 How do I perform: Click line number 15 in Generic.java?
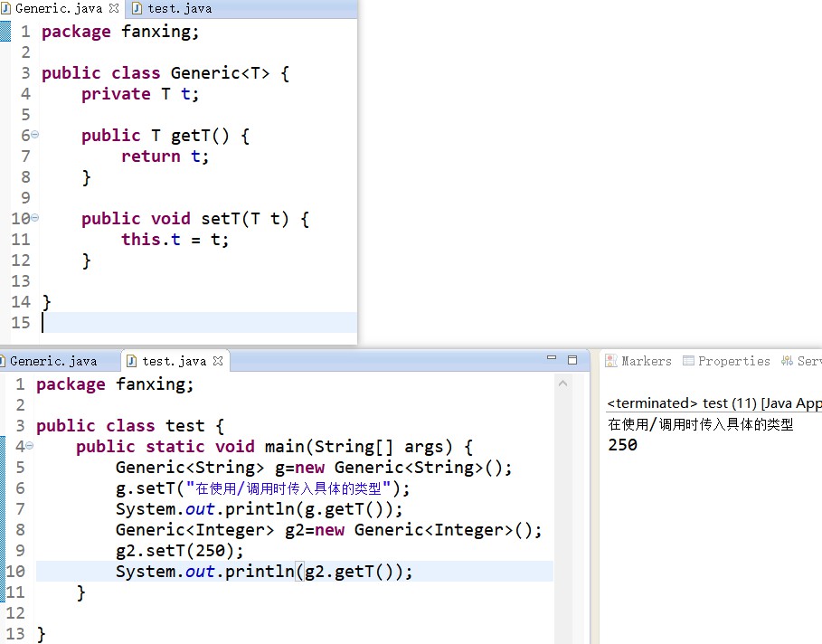pos(21,323)
